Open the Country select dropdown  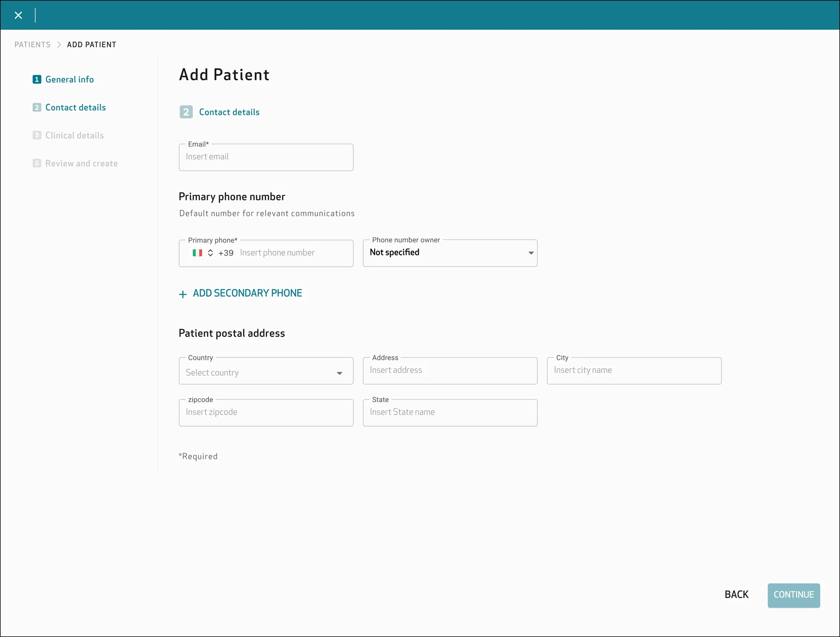point(266,371)
